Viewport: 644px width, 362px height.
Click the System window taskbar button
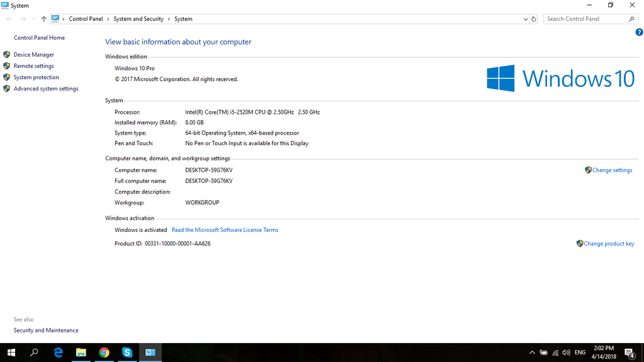[x=150, y=353]
